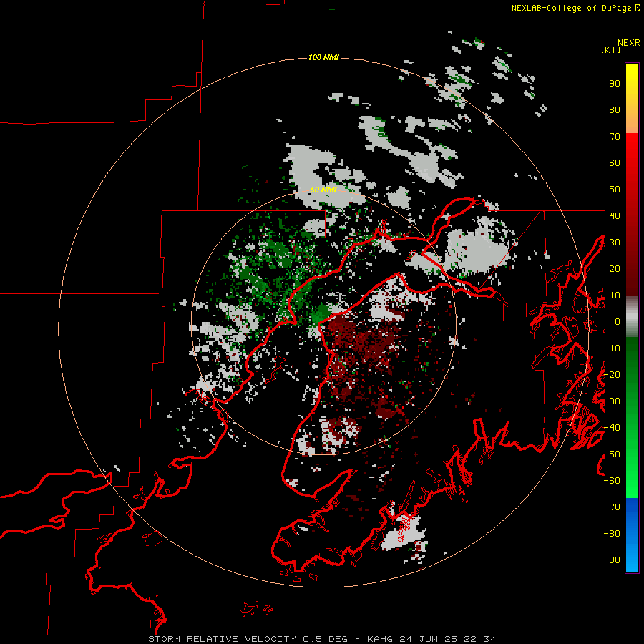Click the 80 value on velocity scale
This screenshot has height=644, width=644.
click(615, 109)
